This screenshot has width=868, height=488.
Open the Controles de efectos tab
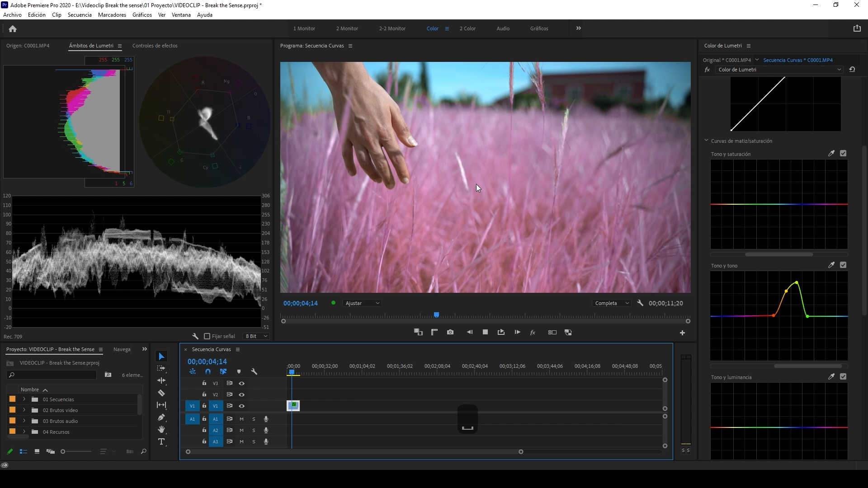tap(155, 46)
